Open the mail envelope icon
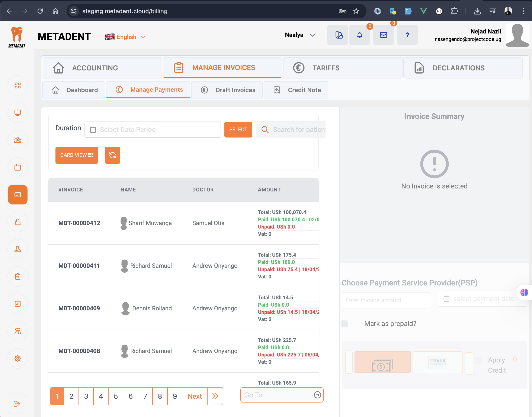 coord(383,35)
